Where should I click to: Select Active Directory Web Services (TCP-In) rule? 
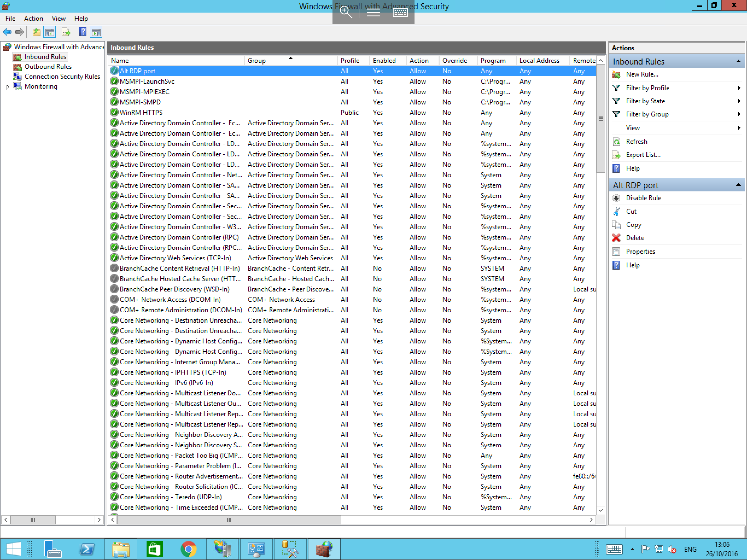click(x=352, y=258)
